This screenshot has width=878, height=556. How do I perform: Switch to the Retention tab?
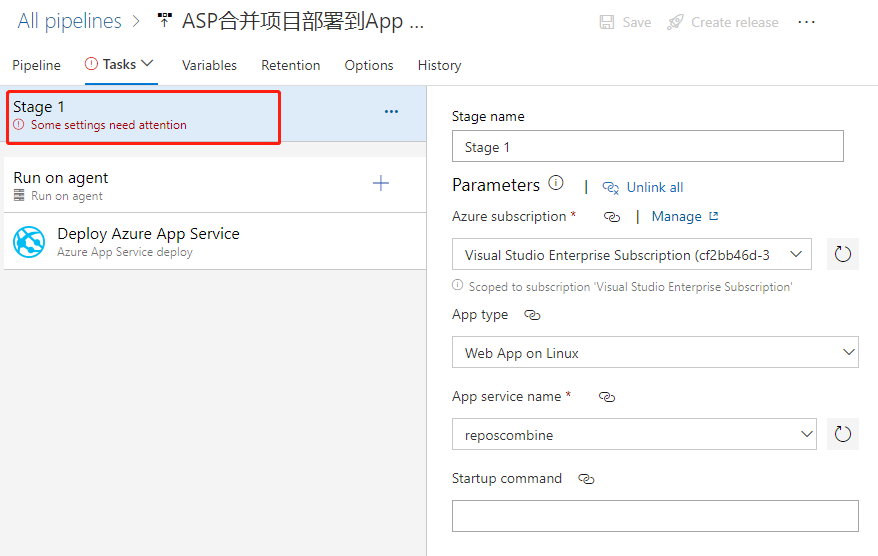click(291, 66)
